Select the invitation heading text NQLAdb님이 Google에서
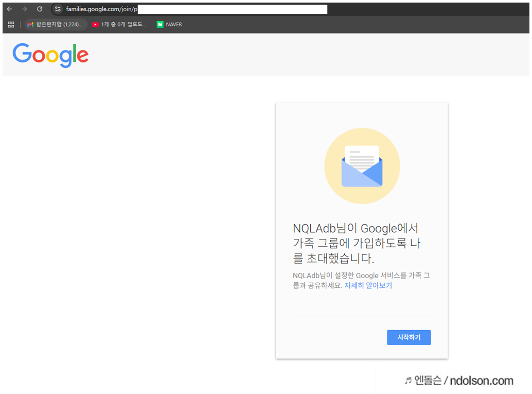Image resolution: width=532 pixels, height=394 pixels. click(356, 228)
